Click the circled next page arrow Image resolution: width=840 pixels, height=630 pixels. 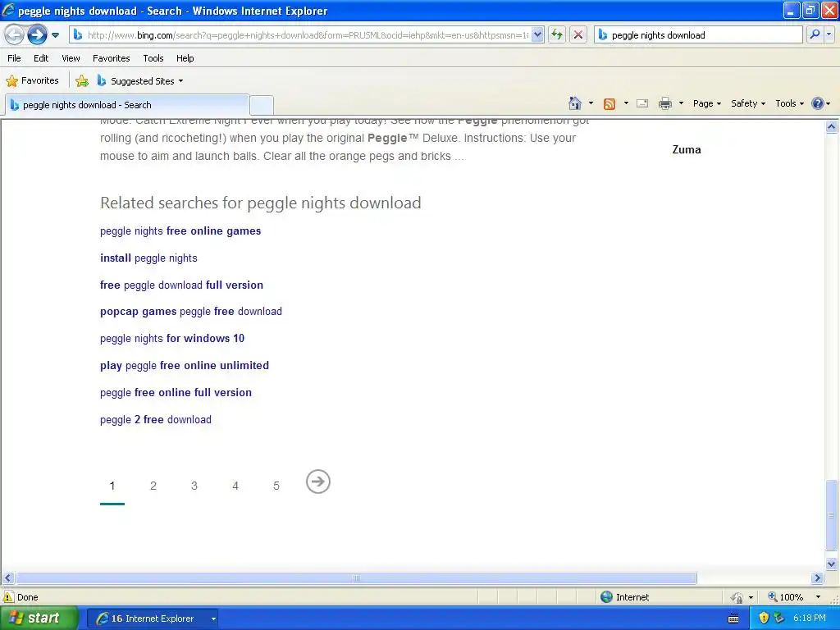click(318, 482)
